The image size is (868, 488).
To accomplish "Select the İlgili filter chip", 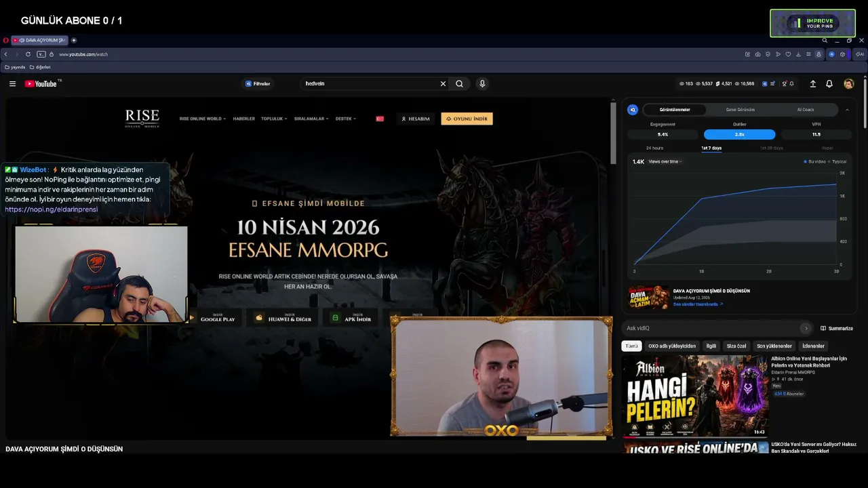I will pyautogui.click(x=711, y=346).
